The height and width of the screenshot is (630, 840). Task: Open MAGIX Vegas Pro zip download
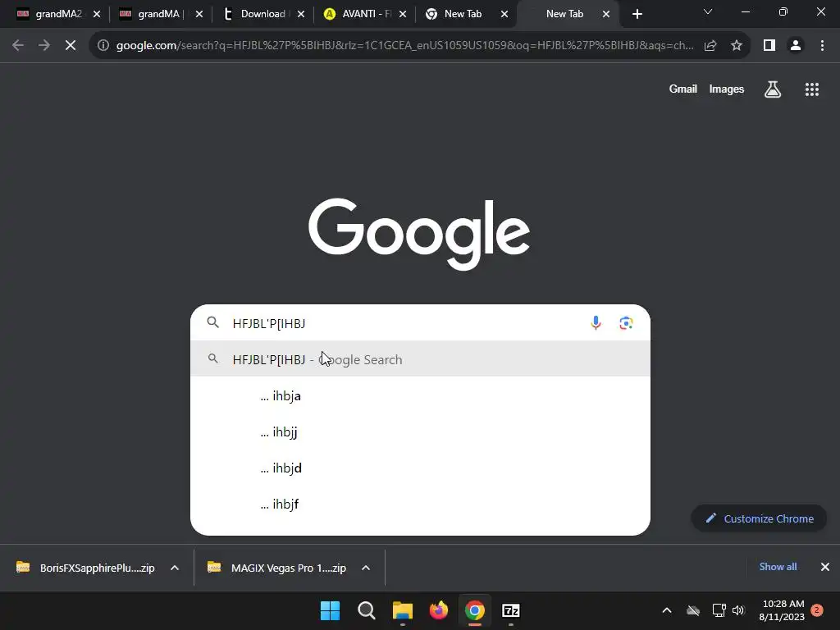pos(279,568)
